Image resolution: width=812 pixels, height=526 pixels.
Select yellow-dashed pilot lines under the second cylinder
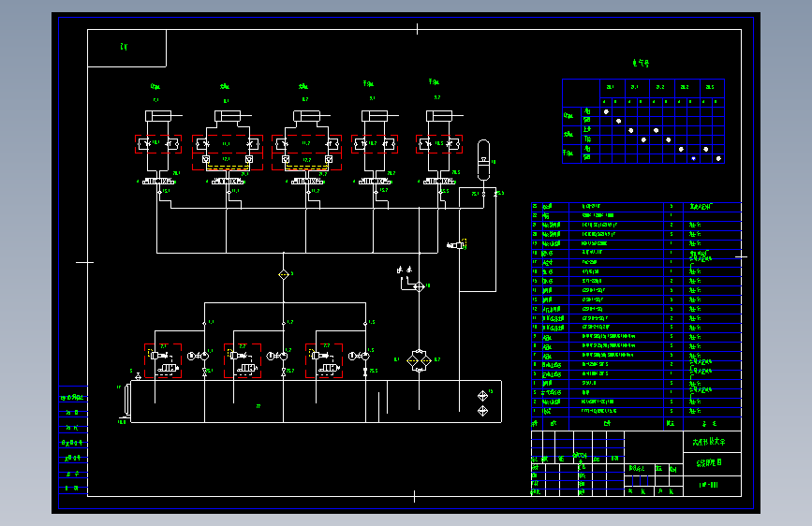click(x=228, y=168)
